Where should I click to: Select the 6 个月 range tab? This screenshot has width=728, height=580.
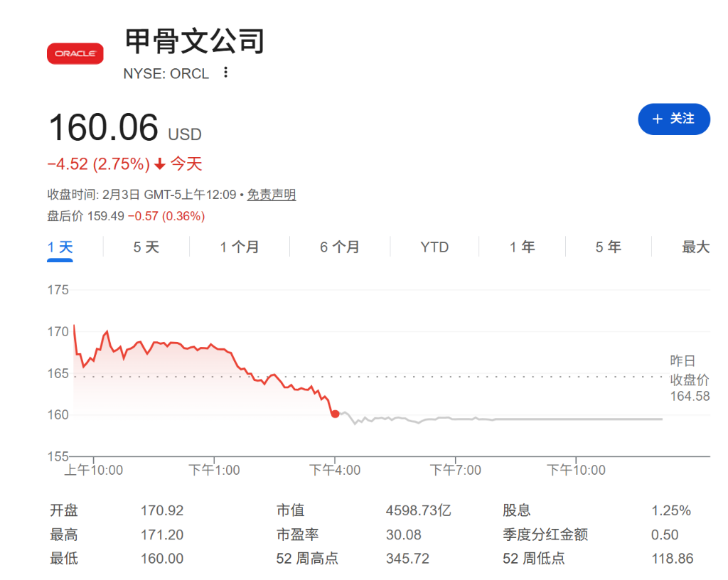point(339,247)
